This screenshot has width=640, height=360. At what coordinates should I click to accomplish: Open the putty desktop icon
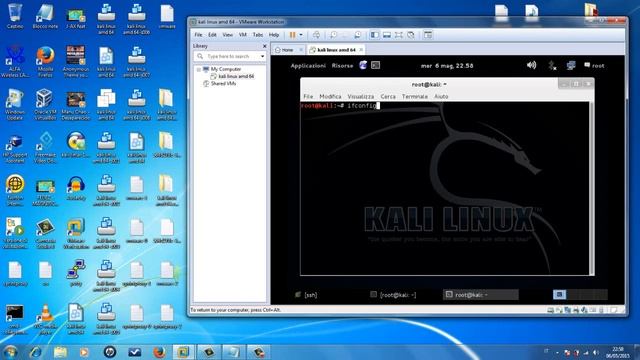point(76,273)
